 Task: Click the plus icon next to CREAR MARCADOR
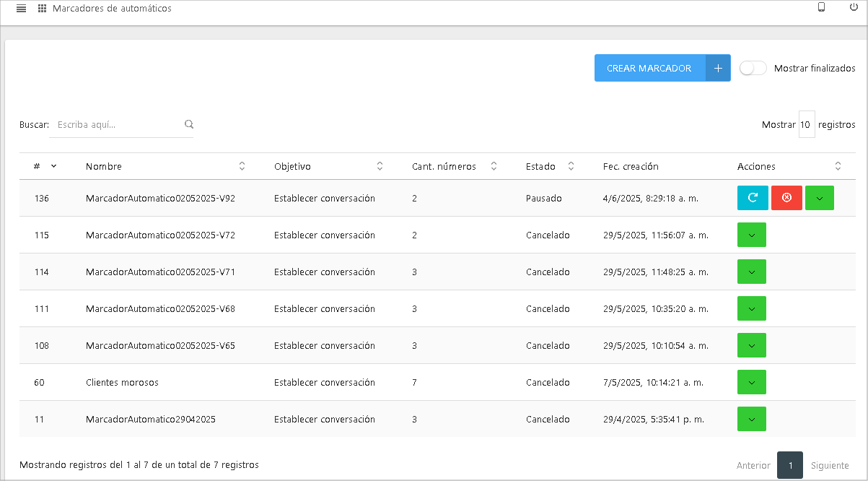pos(718,67)
